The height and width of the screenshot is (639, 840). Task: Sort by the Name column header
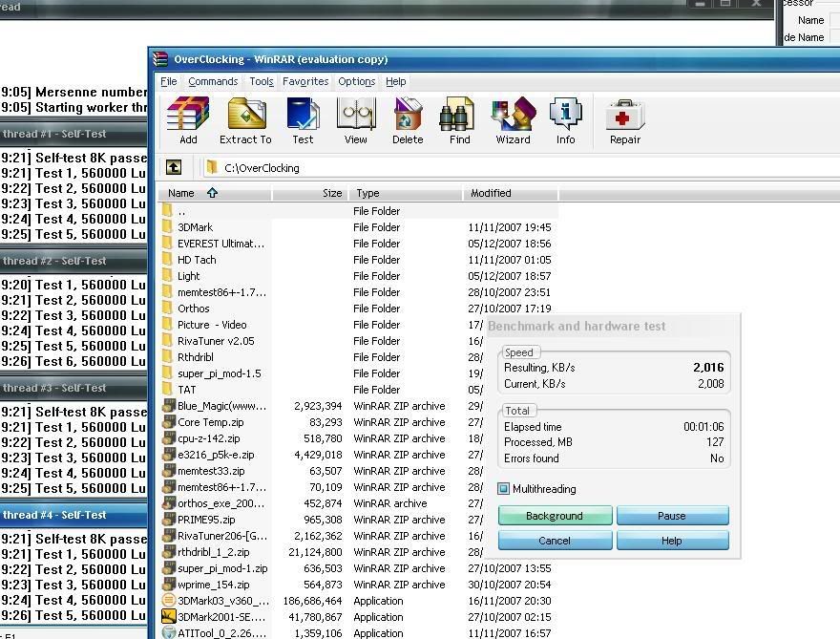click(x=215, y=193)
